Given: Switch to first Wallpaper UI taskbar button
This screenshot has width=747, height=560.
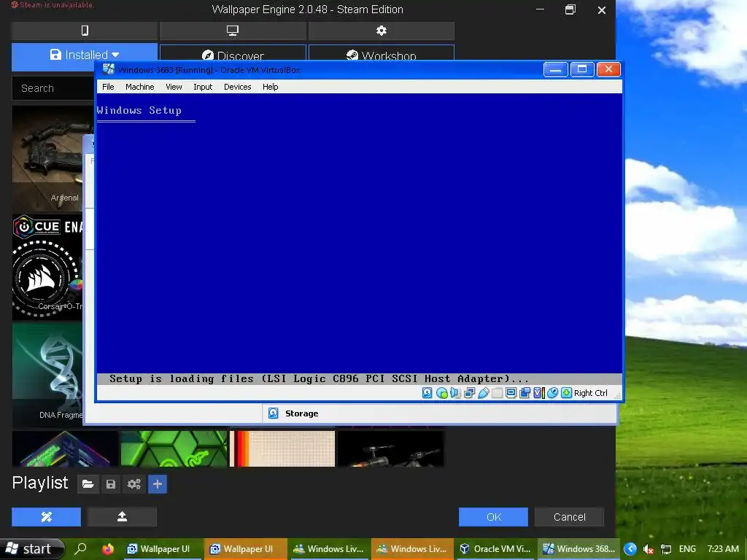Looking at the screenshot, I should point(161,548).
